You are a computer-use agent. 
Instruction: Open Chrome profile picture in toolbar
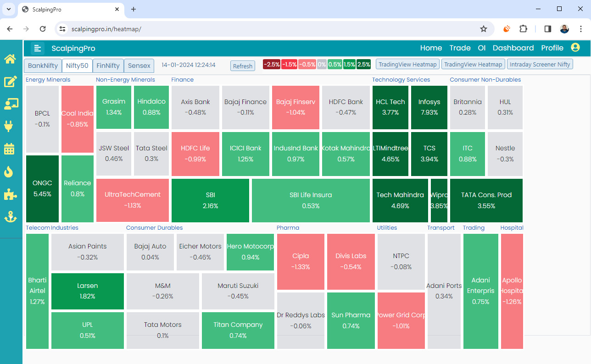564,29
